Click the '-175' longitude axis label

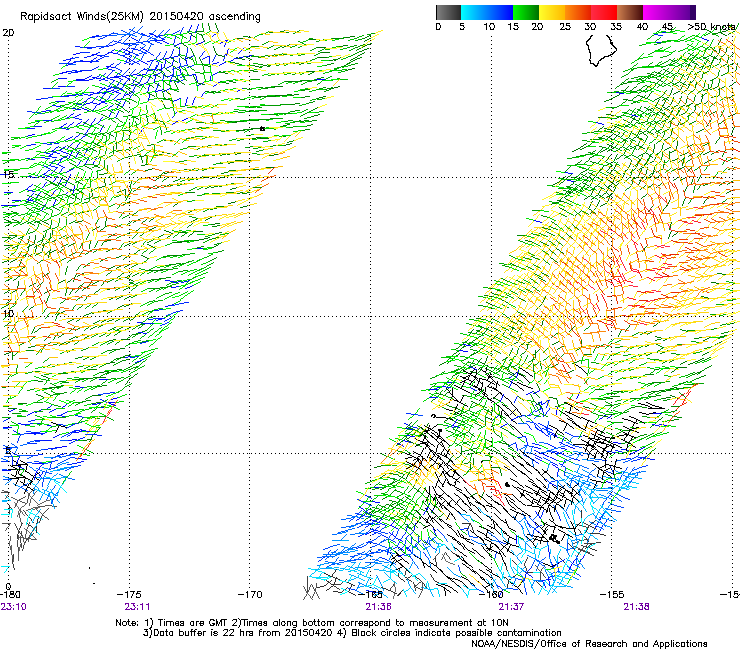tap(129, 595)
